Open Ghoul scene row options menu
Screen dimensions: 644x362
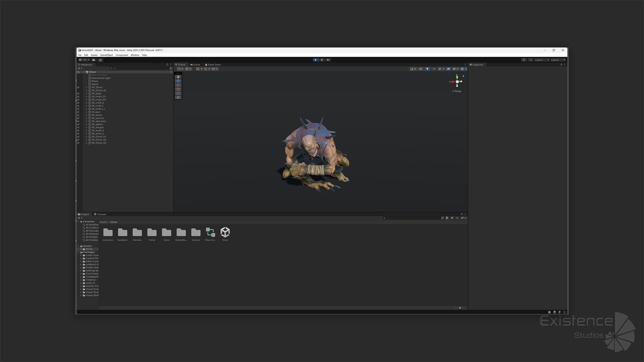pos(171,72)
